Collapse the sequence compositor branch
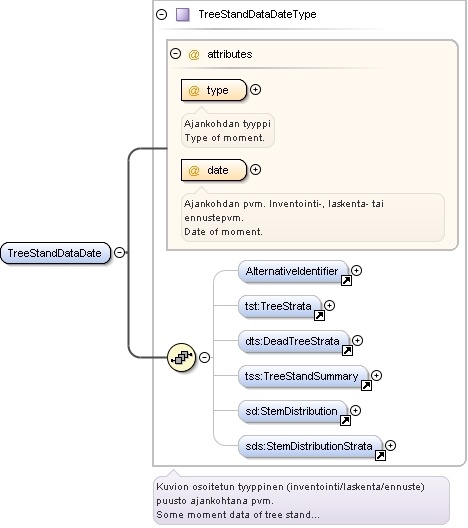 204,357
